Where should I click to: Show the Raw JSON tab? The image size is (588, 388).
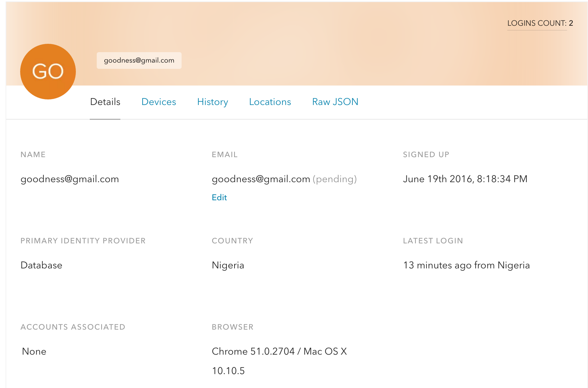click(335, 102)
